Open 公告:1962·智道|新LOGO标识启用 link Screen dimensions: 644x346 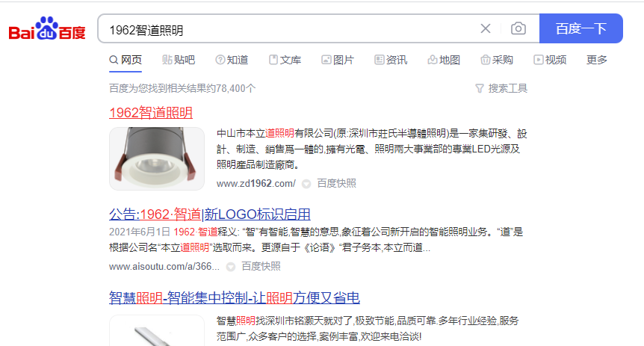point(209,214)
